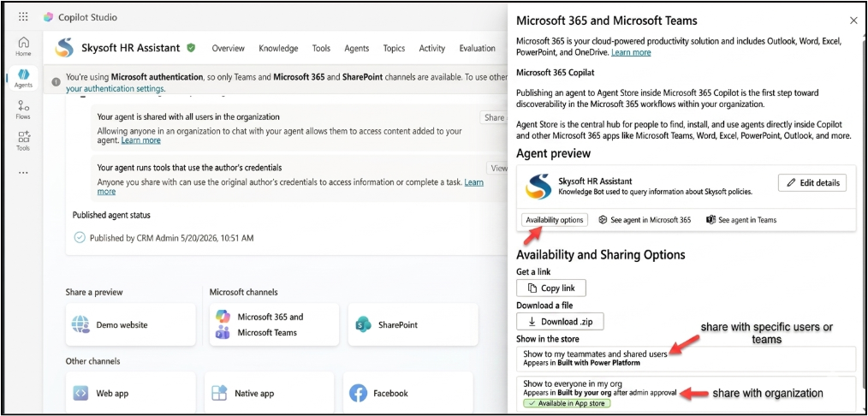
Task: Click the Copilot Studio logo icon
Action: point(49,17)
